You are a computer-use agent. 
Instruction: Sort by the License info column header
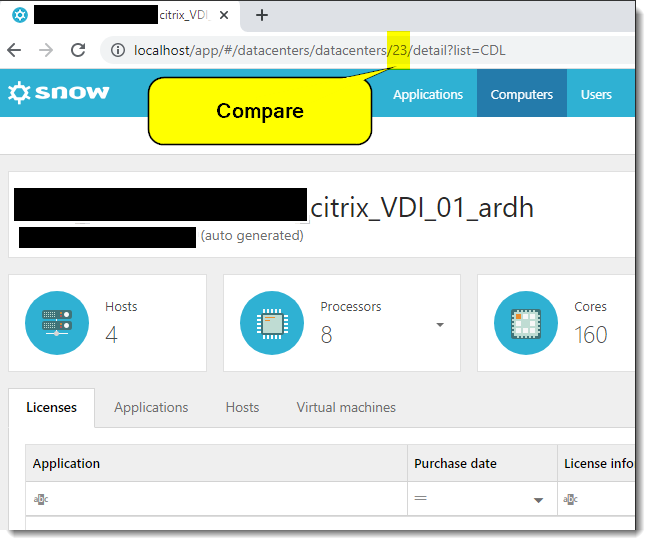click(x=597, y=463)
